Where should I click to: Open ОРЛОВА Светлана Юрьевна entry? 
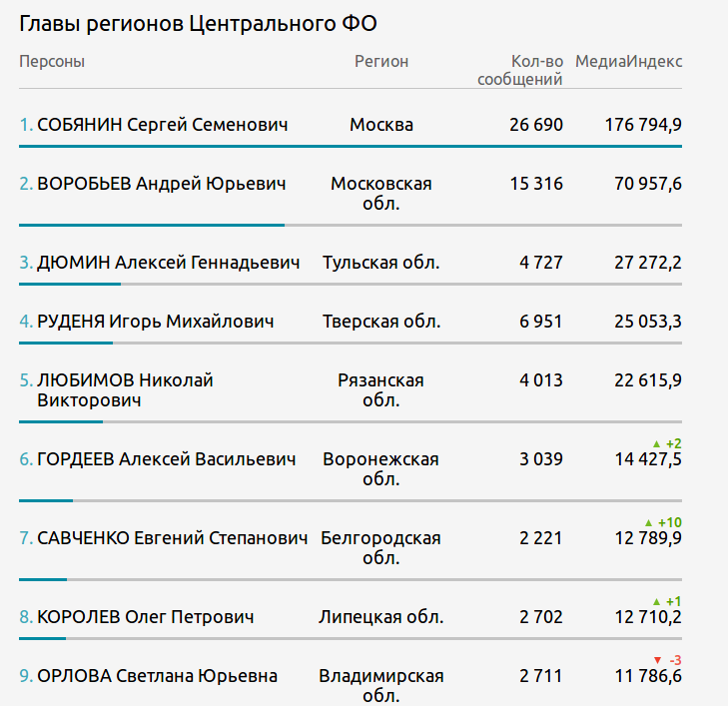(x=157, y=676)
